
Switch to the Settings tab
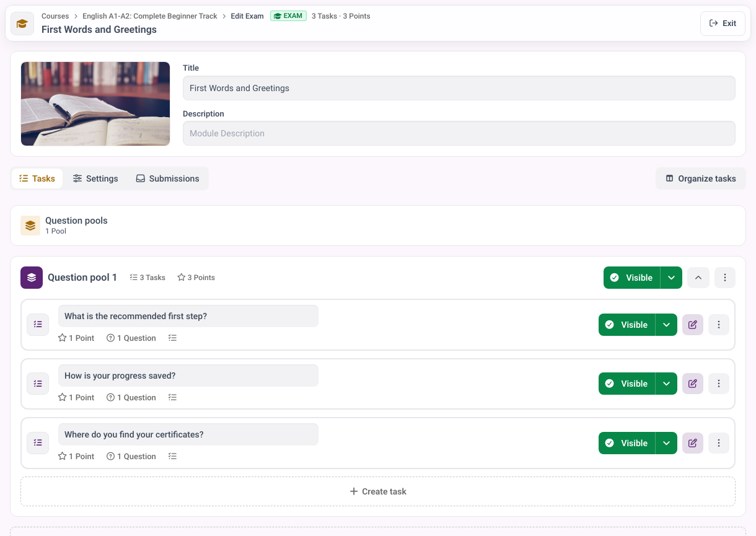tap(95, 178)
